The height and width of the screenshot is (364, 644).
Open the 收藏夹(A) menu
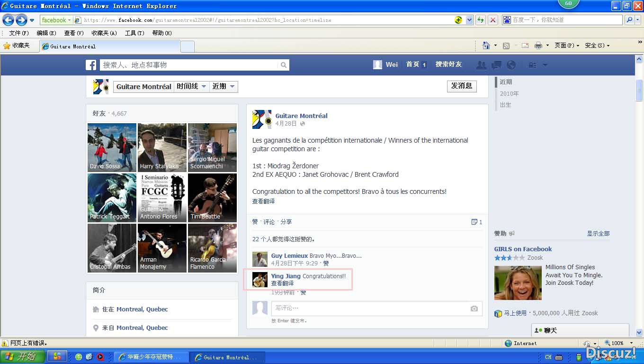pos(104,33)
